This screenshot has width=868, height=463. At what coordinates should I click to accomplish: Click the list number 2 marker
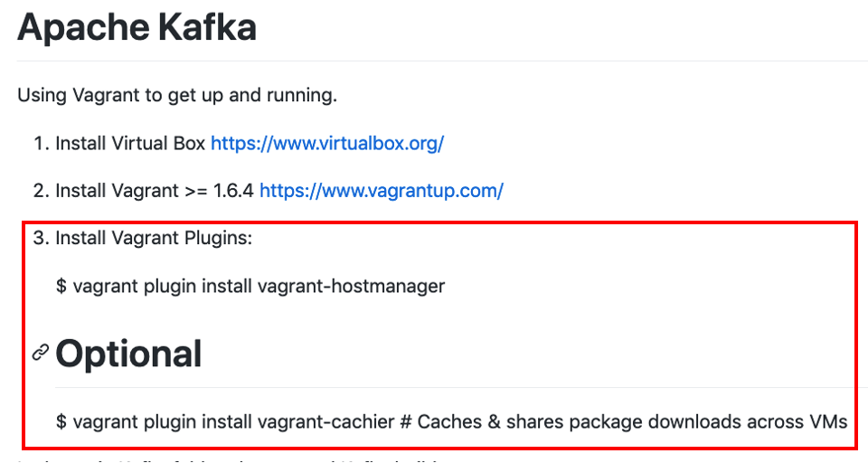(x=42, y=191)
